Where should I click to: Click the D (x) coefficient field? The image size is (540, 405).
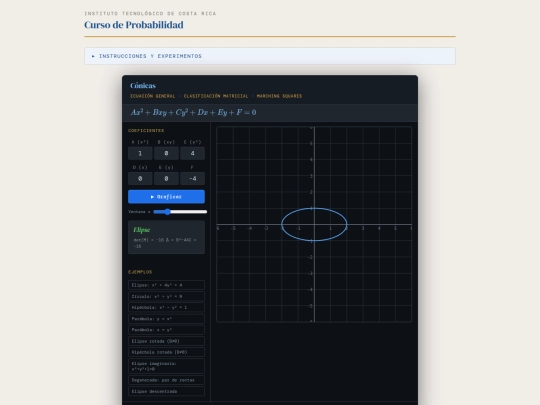point(140,178)
